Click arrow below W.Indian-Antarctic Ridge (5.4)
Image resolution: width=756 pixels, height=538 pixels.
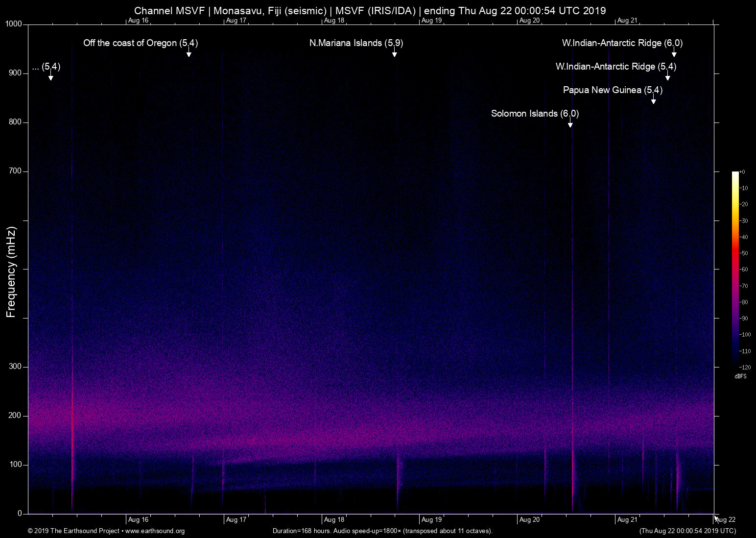(667, 77)
